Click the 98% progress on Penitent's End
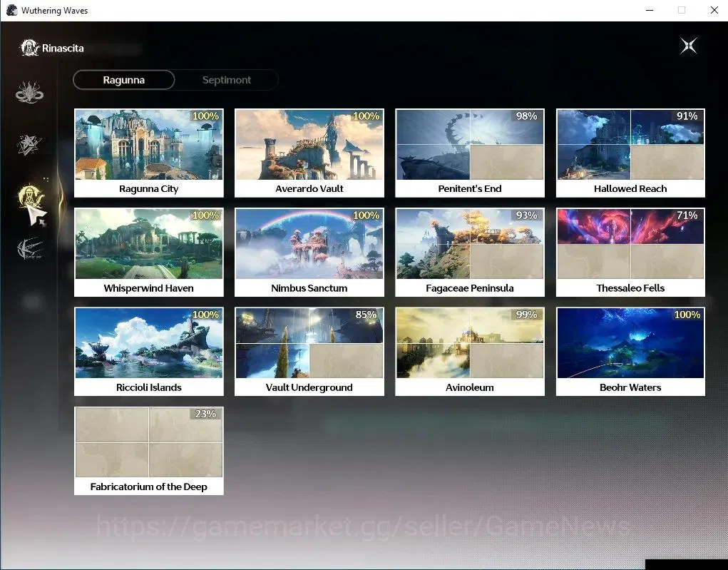This screenshot has width=728, height=570. pos(526,116)
